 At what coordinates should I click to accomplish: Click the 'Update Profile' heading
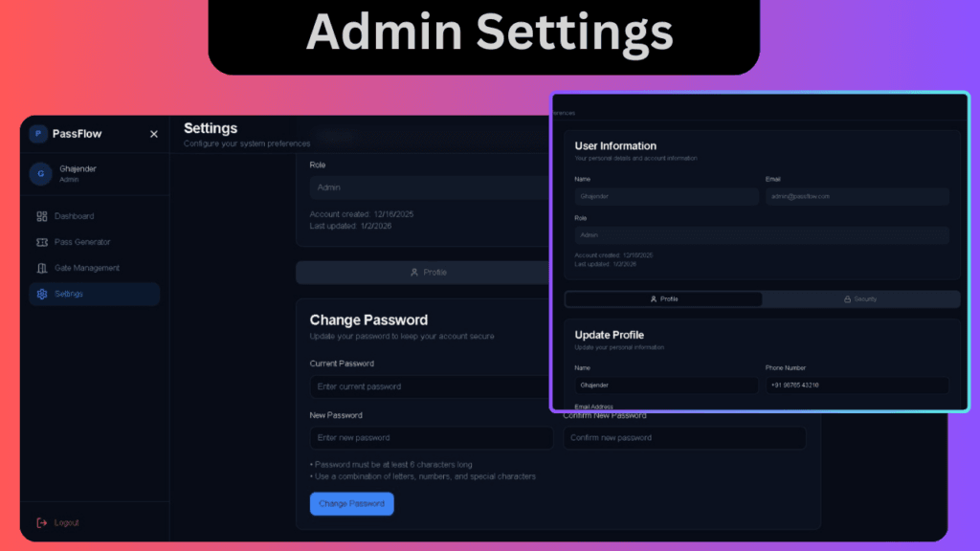pyautogui.click(x=610, y=336)
